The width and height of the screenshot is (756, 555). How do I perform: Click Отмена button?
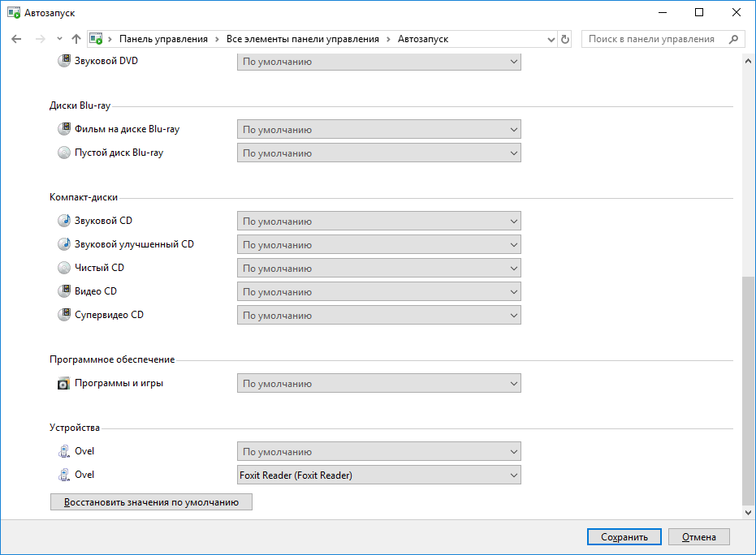pyautogui.click(x=698, y=536)
